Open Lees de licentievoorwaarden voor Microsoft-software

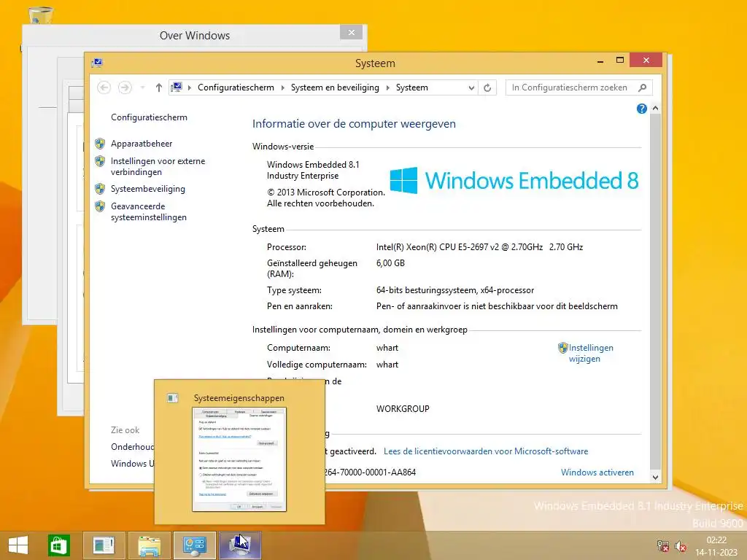click(485, 451)
